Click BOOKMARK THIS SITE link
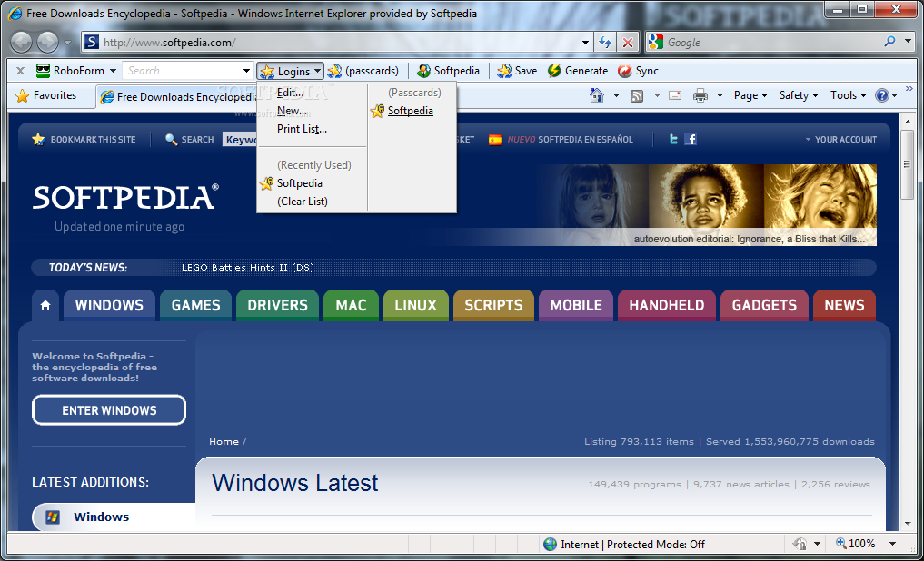924x561 pixels. pyautogui.click(x=93, y=140)
